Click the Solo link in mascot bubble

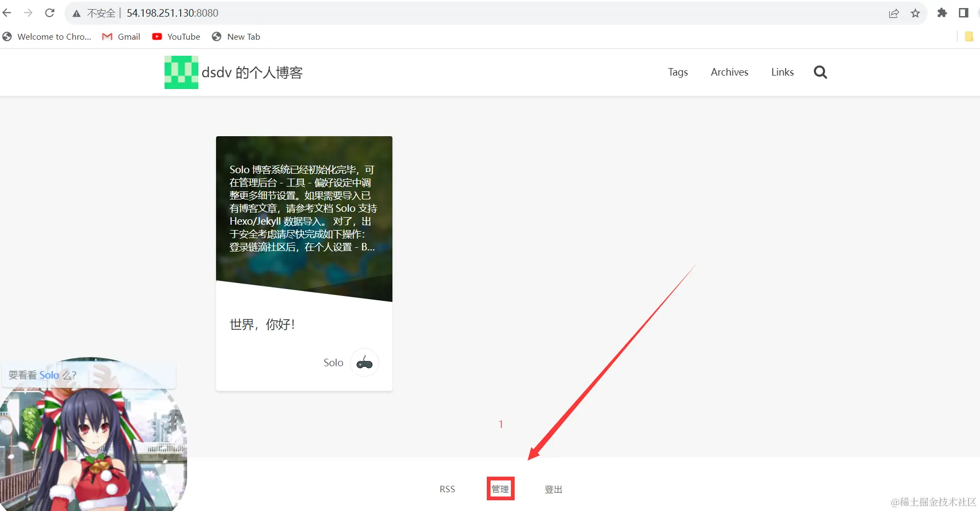[x=49, y=375]
